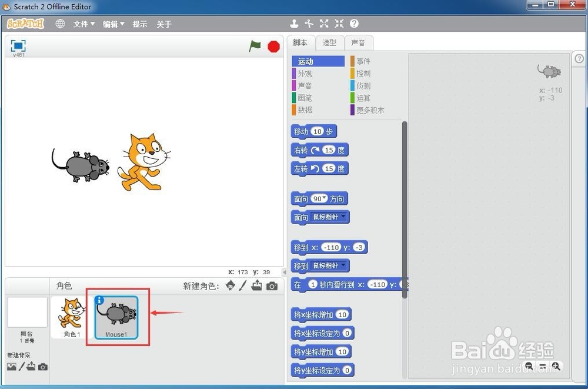This screenshot has width=588, height=389.
Task: Click the mouse sprite on the stage
Action: [x=81, y=165]
